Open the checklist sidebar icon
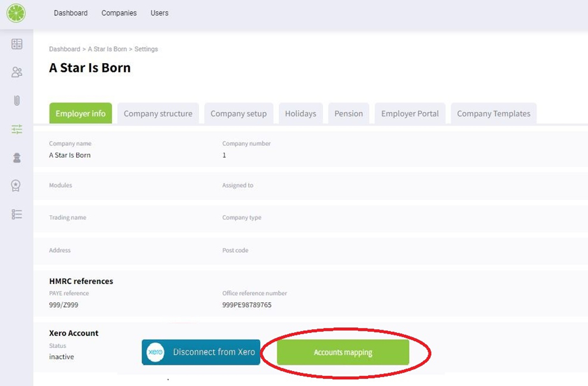Viewport: 588px width, 386px height. coord(17,214)
